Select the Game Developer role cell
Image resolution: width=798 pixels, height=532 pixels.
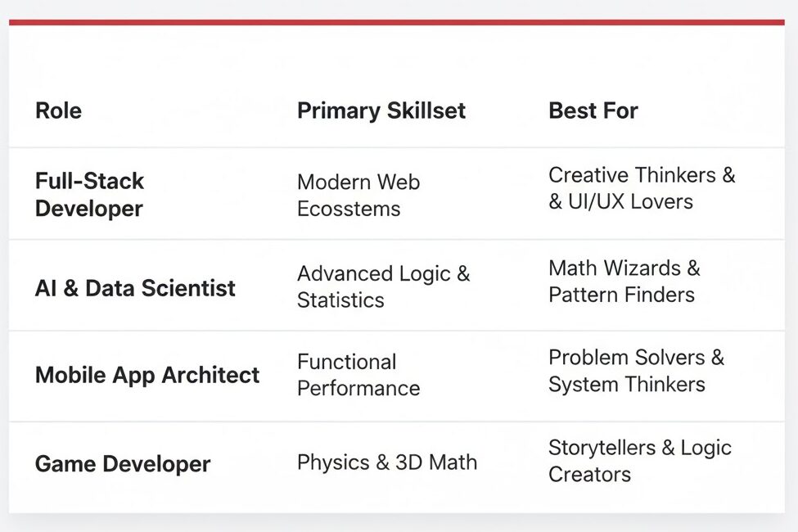coord(123,464)
